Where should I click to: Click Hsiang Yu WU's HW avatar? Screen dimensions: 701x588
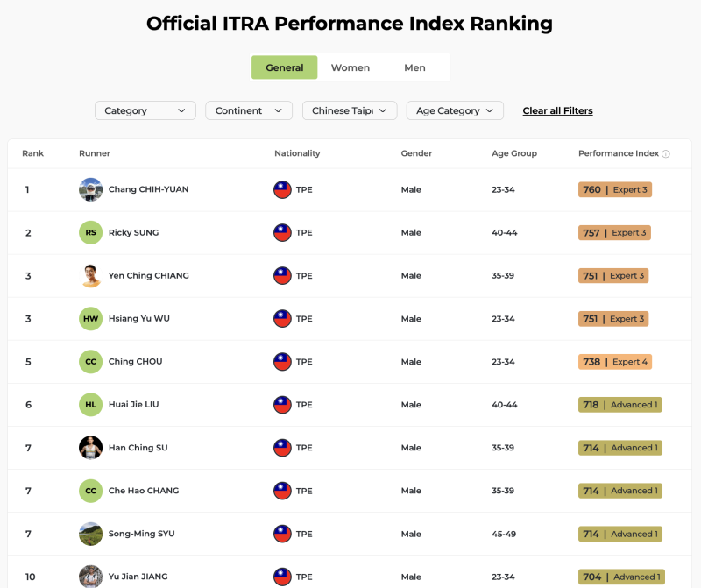tap(90, 319)
